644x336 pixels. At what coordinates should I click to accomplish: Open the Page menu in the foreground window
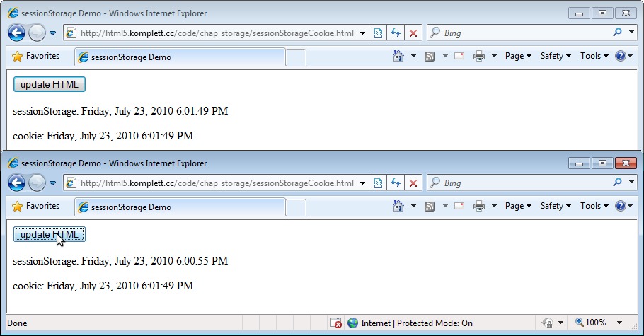coord(518,206)
